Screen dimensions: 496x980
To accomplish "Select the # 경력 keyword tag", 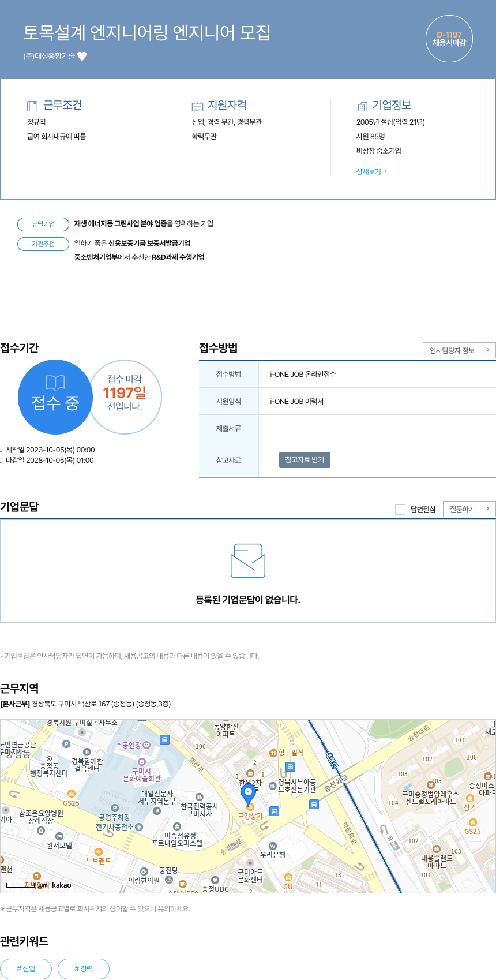I will [84, 968].
